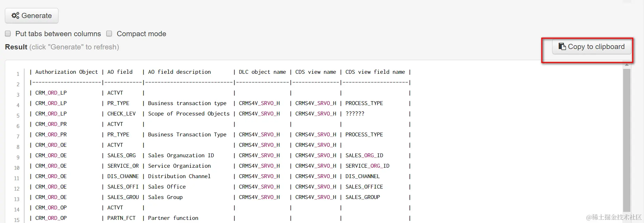Toggle the Compact mode checkbox

109,34
